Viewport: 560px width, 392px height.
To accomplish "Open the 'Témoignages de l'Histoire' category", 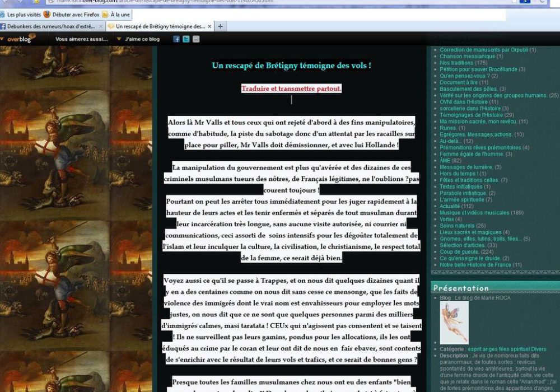I will coord(471,115).
